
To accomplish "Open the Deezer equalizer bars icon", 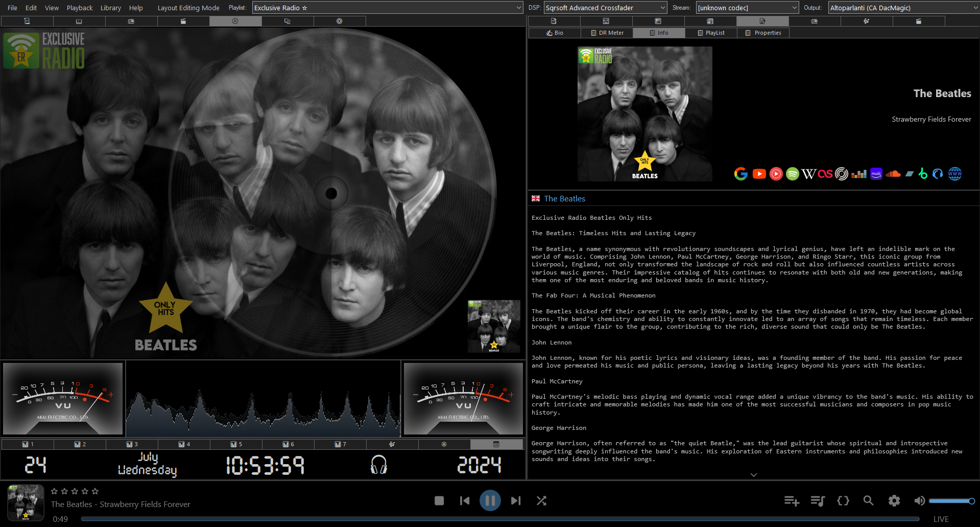I will pyautogui.click(x=859, y=174).
